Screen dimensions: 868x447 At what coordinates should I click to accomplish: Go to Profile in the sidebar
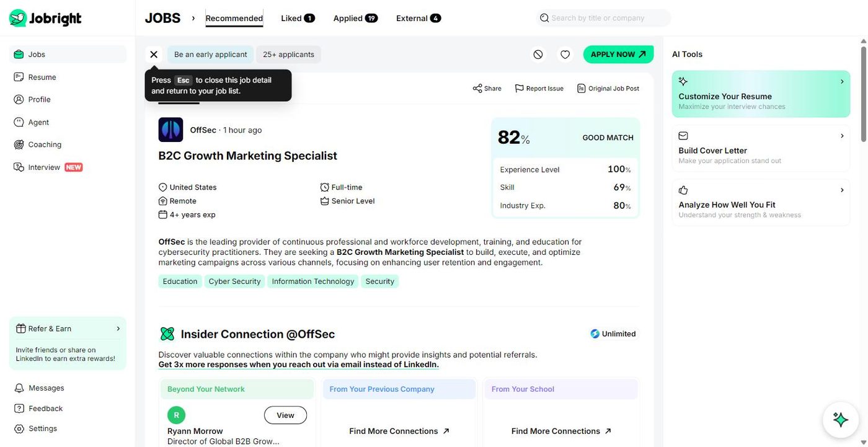pyautogui.click(x=68, y=99)
